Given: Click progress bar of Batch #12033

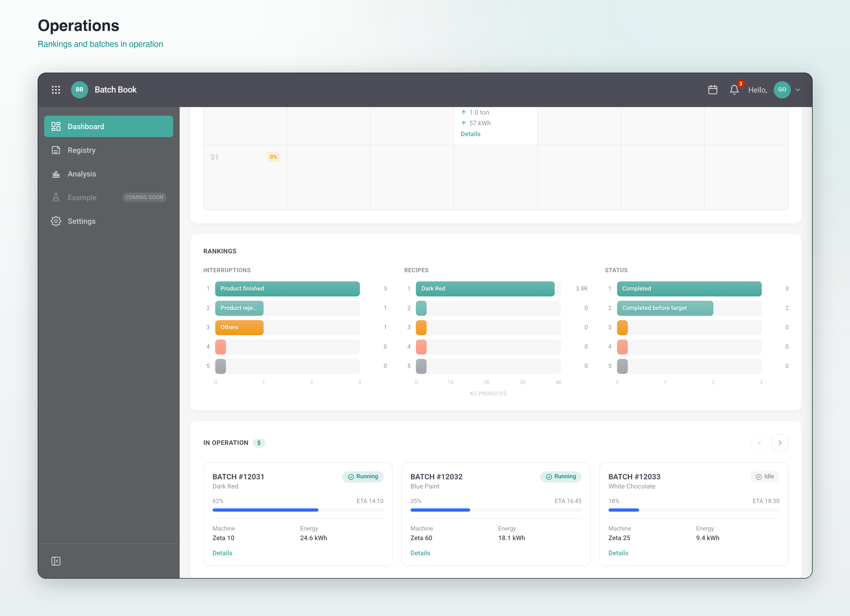Looking at the screenshot, I should pyautogui.click(x=694, y=510).
